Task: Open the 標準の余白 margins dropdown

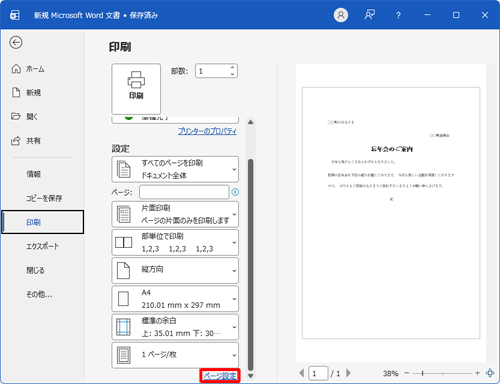Action: [x=175, y=327]
